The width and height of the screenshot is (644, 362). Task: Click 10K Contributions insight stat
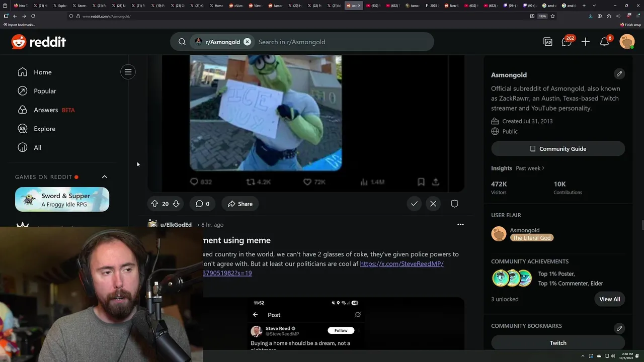click(568, 188)
